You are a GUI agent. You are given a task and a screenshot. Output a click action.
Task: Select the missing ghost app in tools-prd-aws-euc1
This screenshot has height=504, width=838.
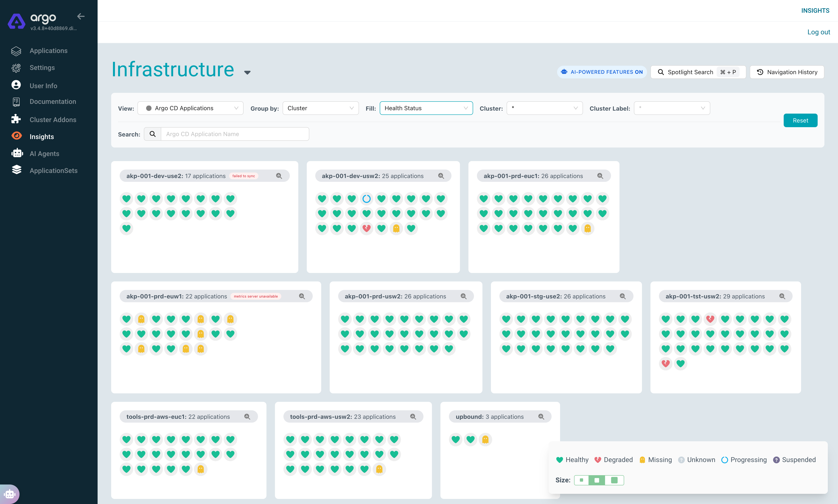pyautogui.click(x=200, y=469)
